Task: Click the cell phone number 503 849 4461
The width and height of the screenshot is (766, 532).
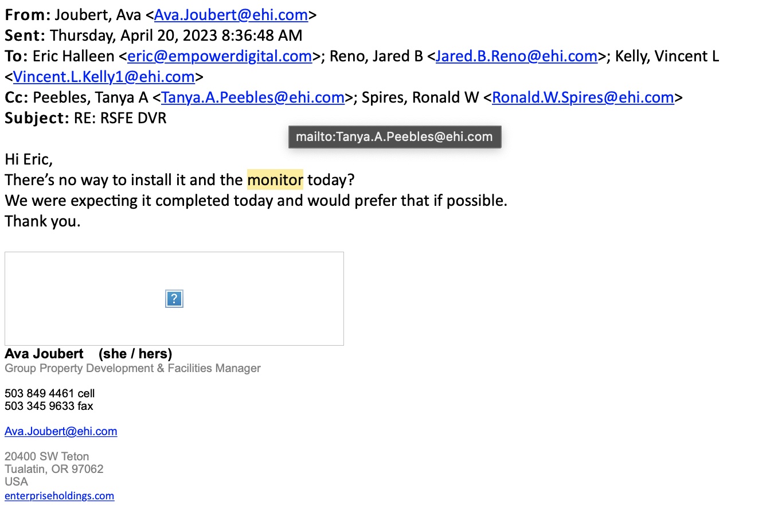Action: point(40,393)
